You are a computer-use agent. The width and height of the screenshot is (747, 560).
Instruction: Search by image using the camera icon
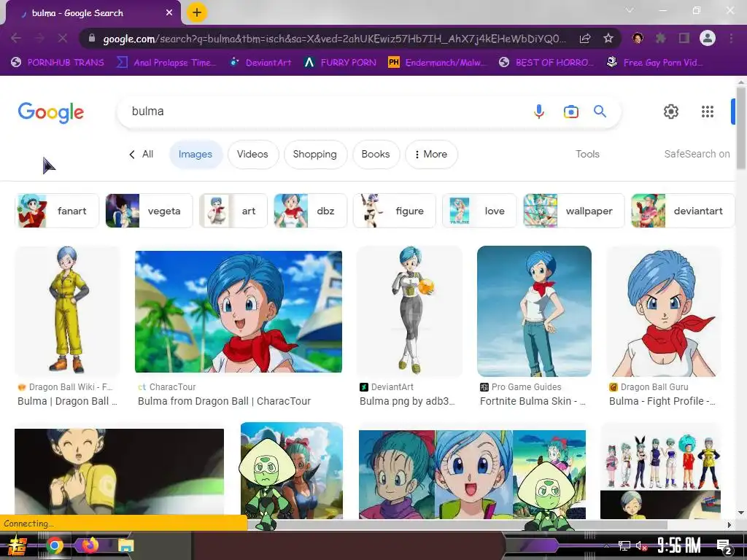570,112
